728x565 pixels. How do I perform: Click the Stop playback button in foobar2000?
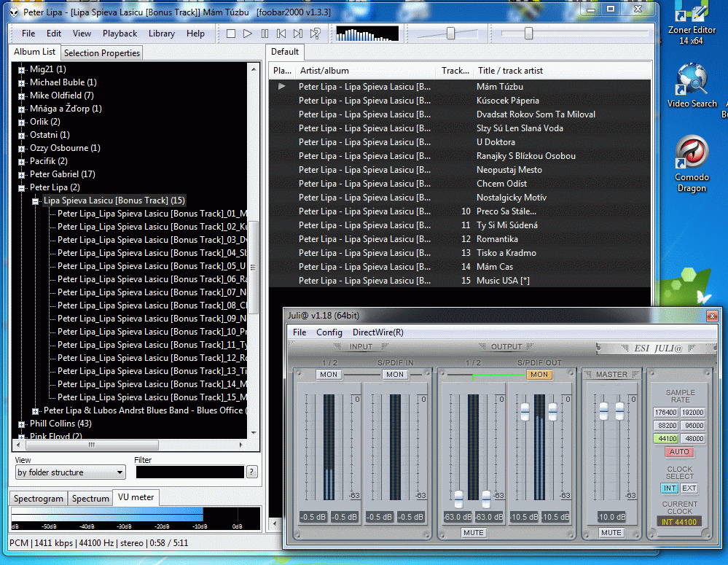coord(231,34)
